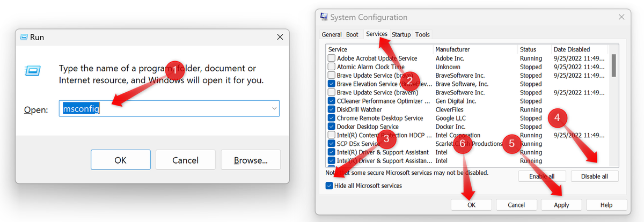Screen dimensions: 644x222
Task: Click the large Run program icon
Action: coord(32,71)
